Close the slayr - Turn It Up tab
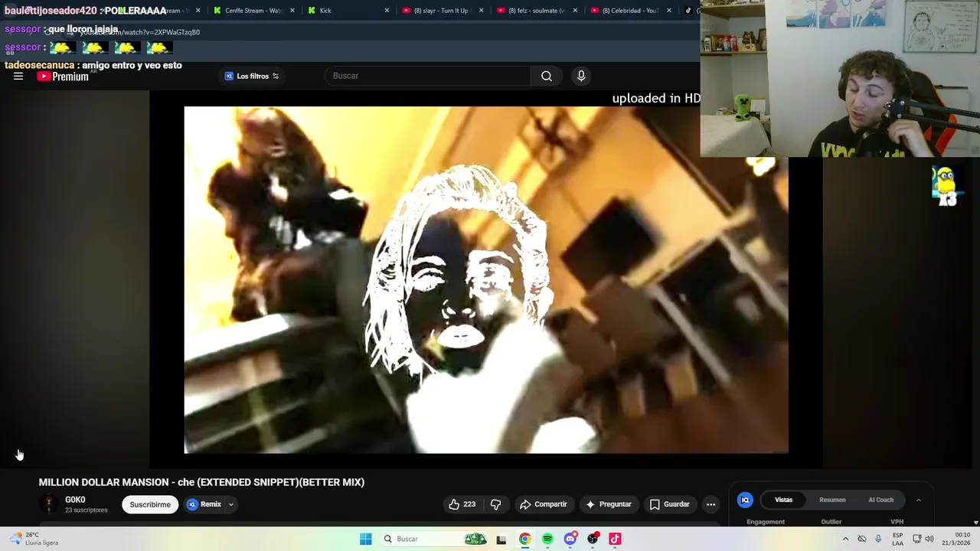This screenshot has width=980, height=551. tap(482, 11)
